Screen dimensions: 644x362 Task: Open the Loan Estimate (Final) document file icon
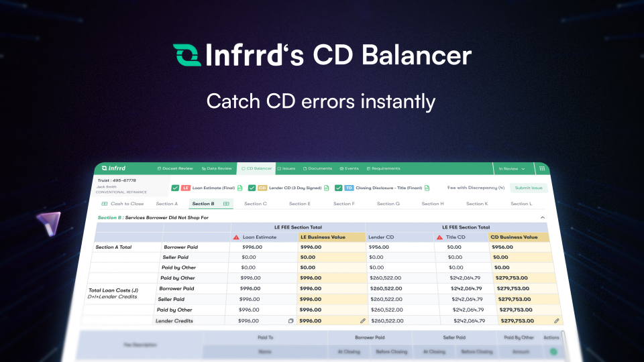240,188
